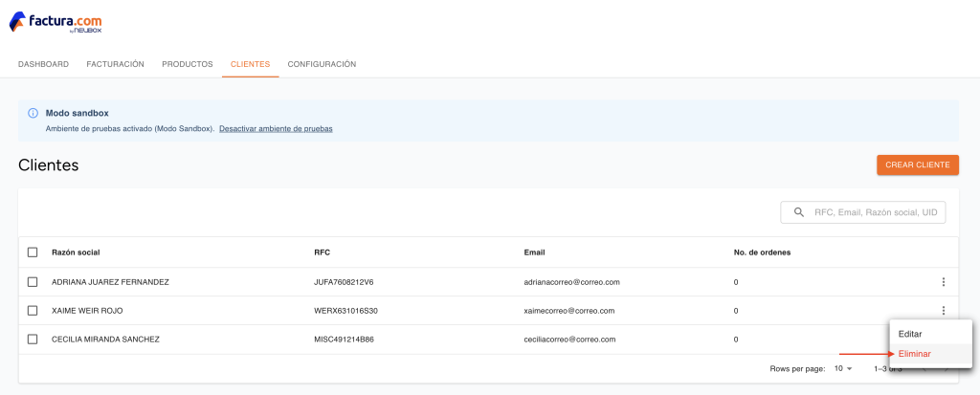Choose Editar in the context menu

(x=930, y=334)
